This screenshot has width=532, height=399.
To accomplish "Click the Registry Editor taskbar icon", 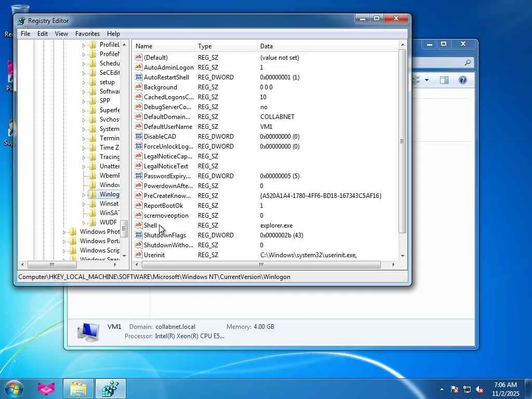I will pyautogui.click(x=111, y=389).
